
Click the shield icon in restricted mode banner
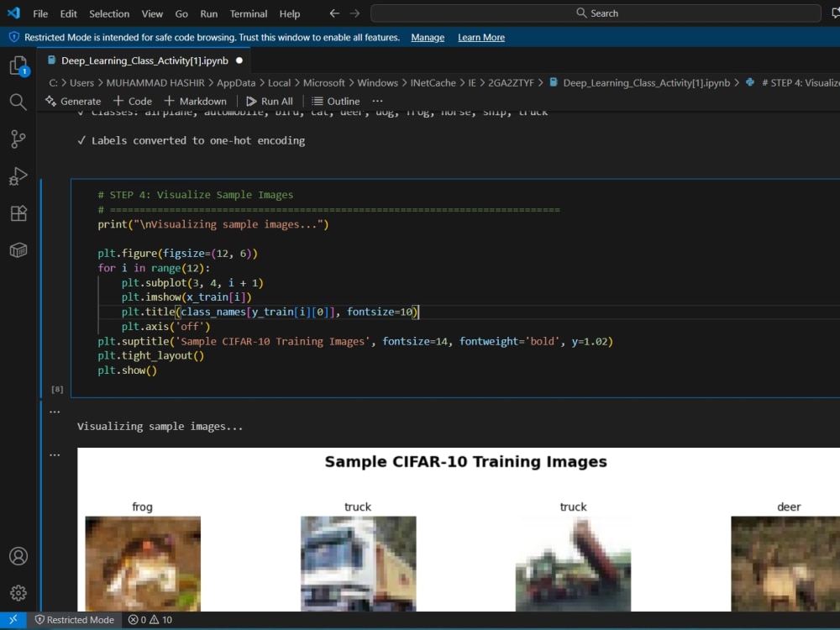[14, 37]
